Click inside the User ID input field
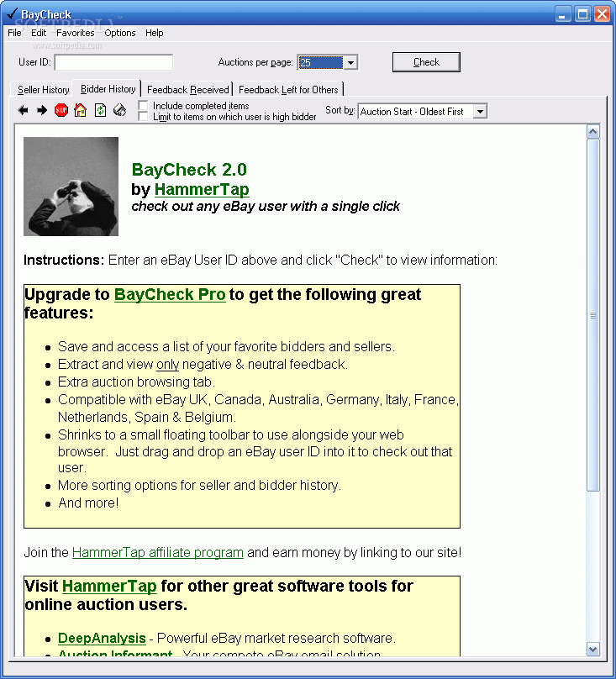Screen dimensions: 616x679 click(114, 62)
